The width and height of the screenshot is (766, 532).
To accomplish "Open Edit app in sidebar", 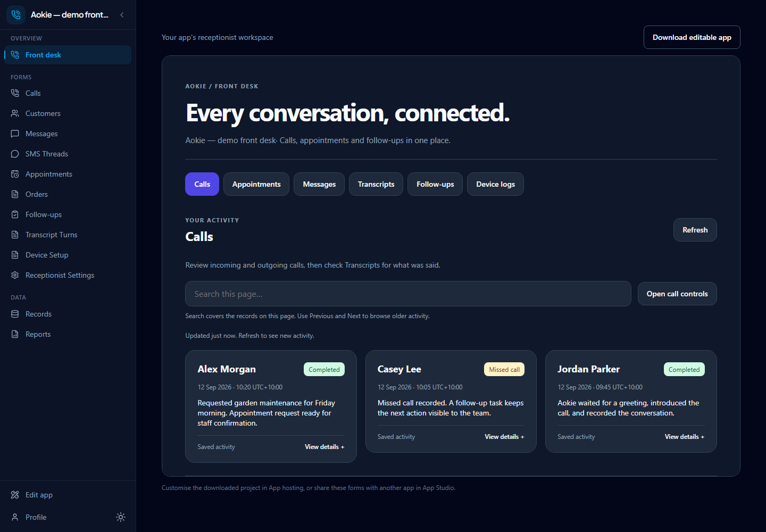I will click(x=68, y=495).
